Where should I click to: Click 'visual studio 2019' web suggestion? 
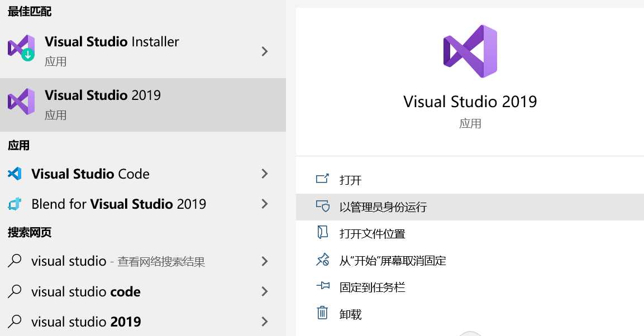click(x=143, y=321)
